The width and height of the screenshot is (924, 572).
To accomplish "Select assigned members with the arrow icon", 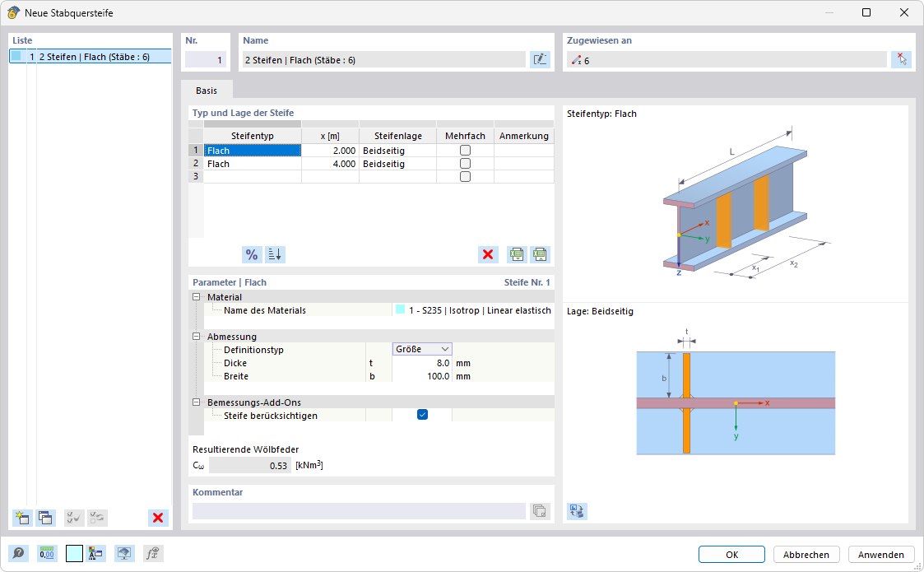I will (901, 59).
